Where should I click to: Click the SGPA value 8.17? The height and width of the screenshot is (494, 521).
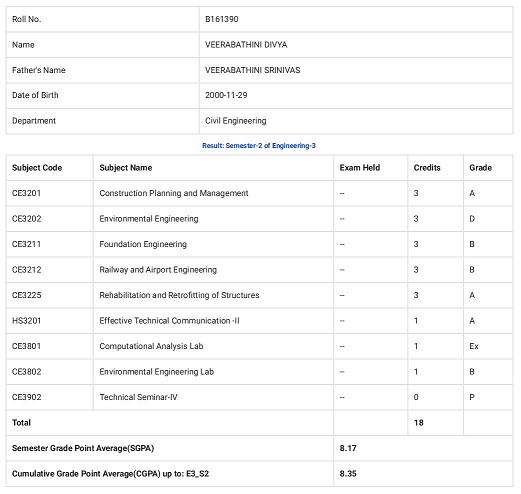[348, 448]
